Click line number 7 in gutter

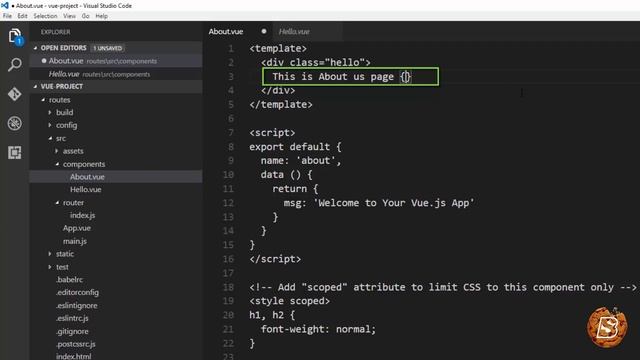pos(231,133)
